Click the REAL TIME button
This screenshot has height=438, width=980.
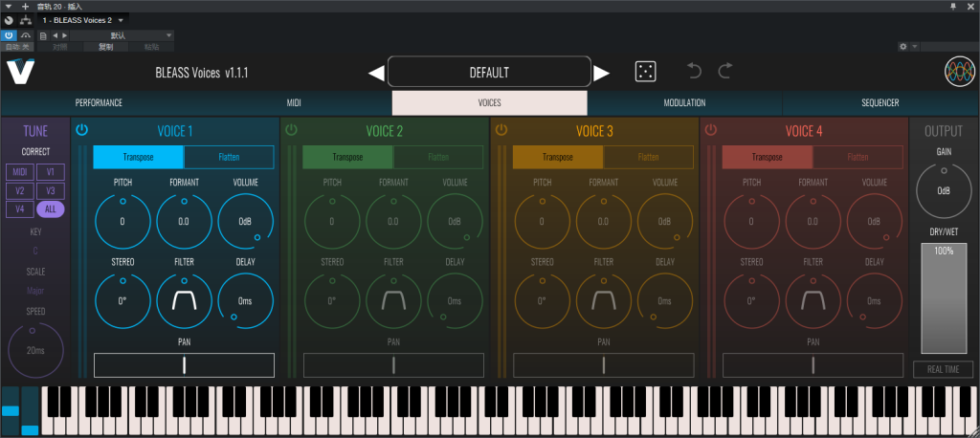click(943, 369)
